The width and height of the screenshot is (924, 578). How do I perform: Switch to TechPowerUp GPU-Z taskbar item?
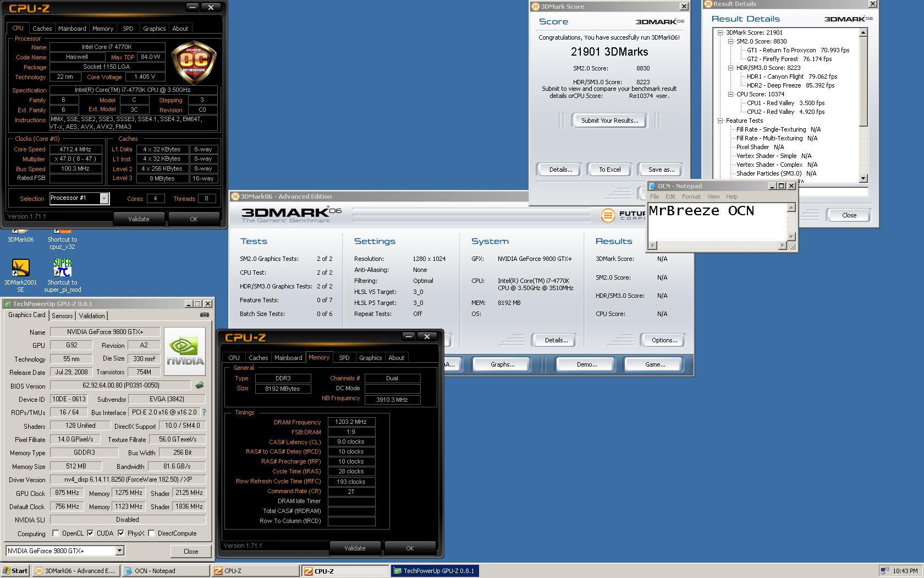[x=435, y=571]
